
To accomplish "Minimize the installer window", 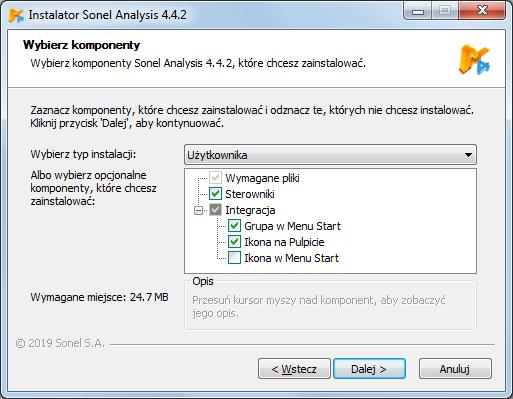I will coord(418,12).
